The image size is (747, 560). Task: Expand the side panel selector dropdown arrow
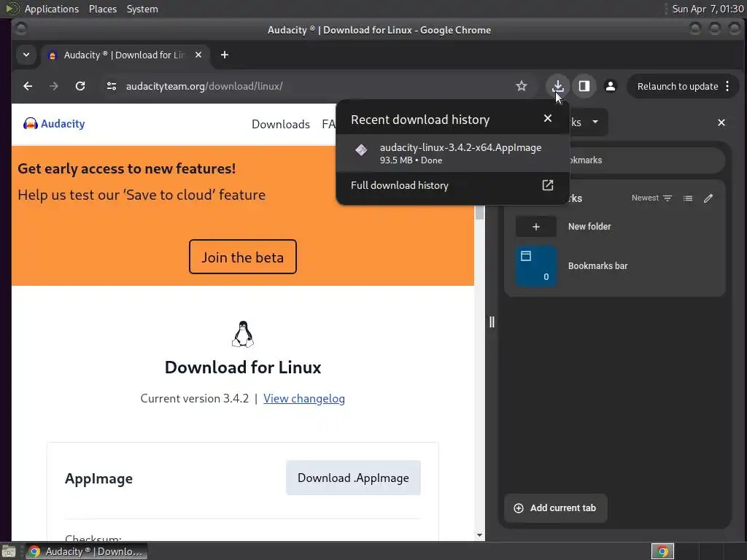click(x=595, y=122)
